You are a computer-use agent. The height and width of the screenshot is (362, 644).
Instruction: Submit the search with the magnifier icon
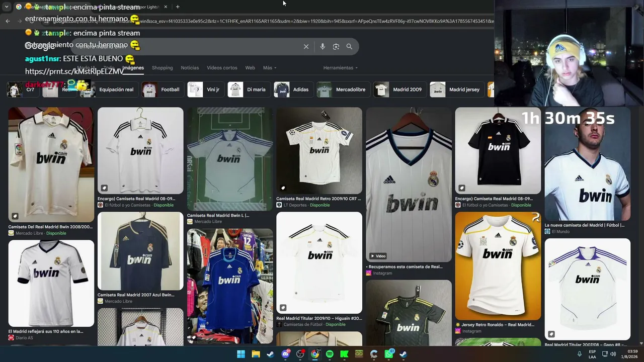pyautogui.click(x=349, y=46)
